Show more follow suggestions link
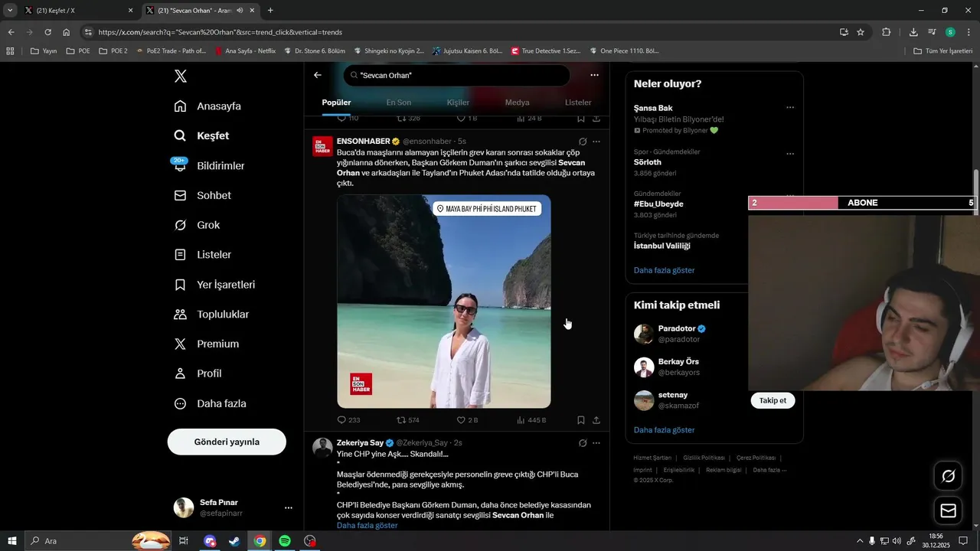This screenshot has height=551, width=980. pos(665,430)
